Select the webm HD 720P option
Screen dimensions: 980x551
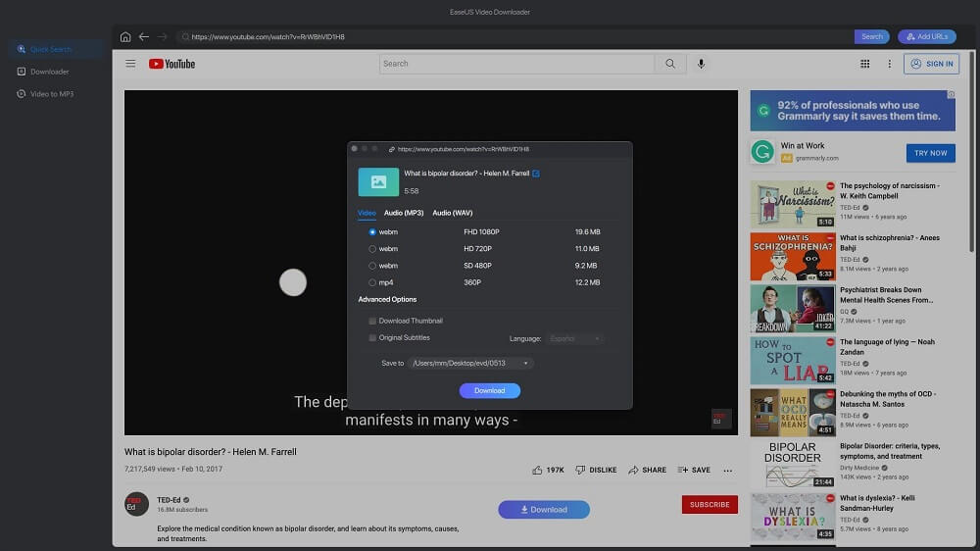372,249
